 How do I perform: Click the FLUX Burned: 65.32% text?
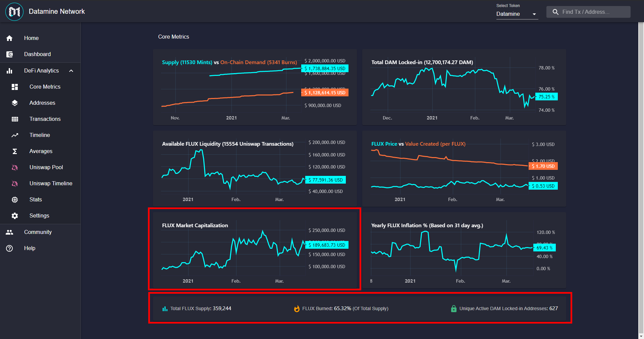click(x=345, y=309)
